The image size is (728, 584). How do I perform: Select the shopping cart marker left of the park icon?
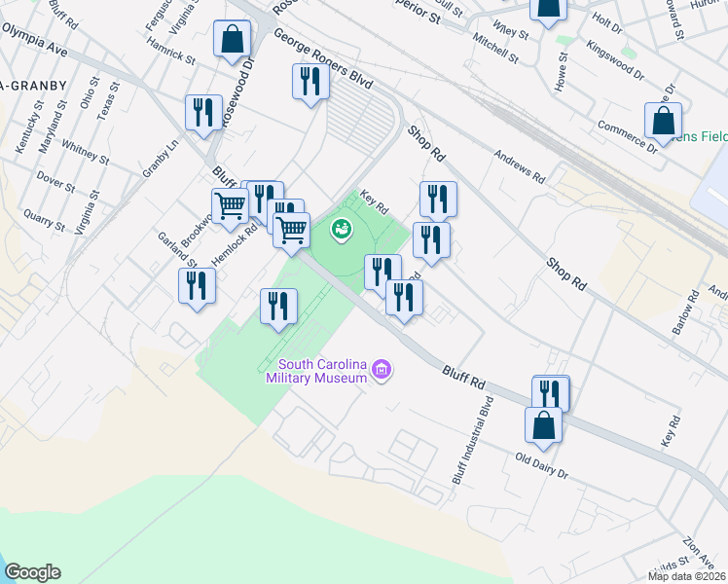(x=291, y=231)
